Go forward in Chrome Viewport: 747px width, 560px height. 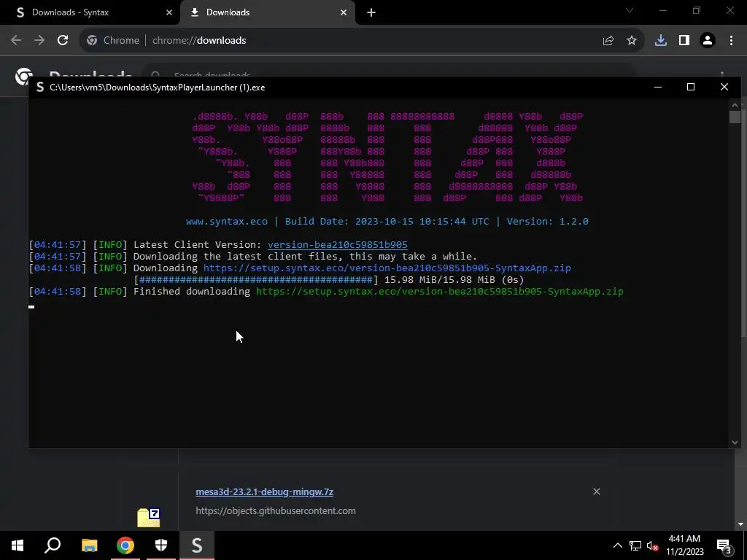point(39,41)
